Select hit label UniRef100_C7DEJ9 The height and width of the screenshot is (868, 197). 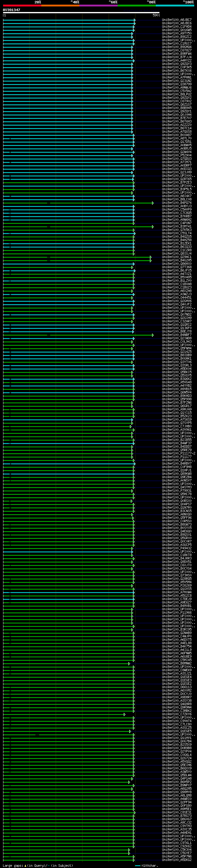coord(177,600)
